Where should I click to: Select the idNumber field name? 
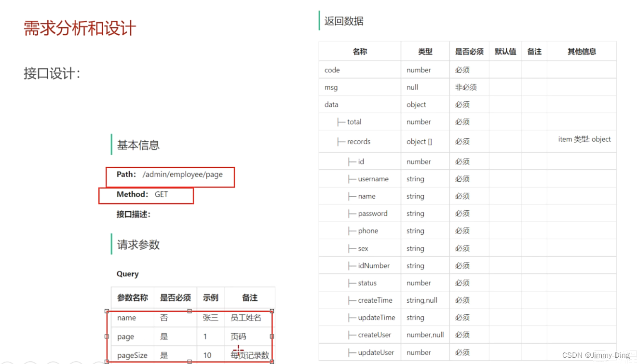point(374,266)
